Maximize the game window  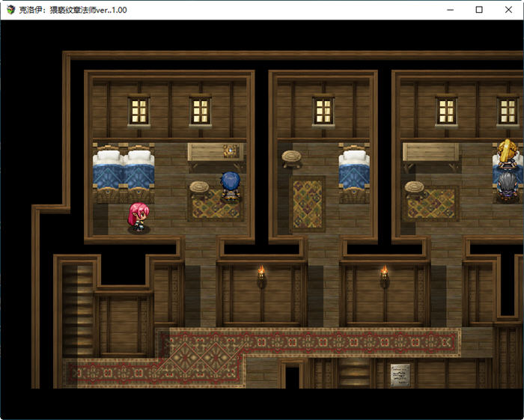479,10
